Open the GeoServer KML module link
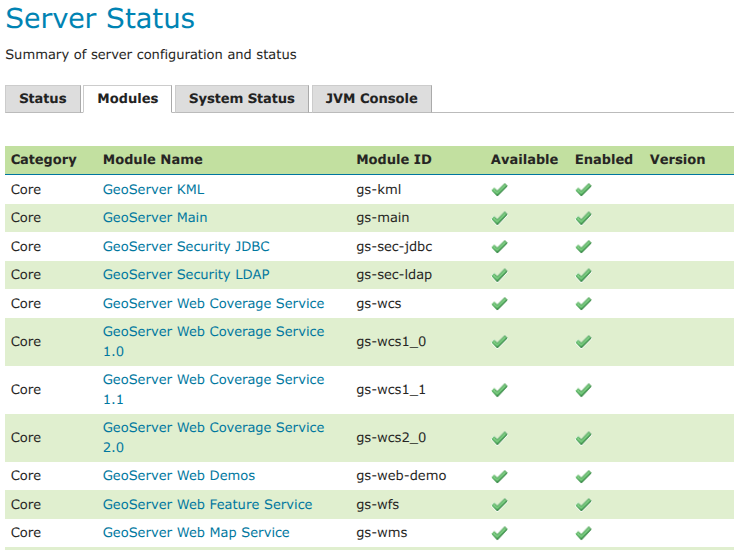The width and height of the screenshot is (734, 550). tap(154, 189)
